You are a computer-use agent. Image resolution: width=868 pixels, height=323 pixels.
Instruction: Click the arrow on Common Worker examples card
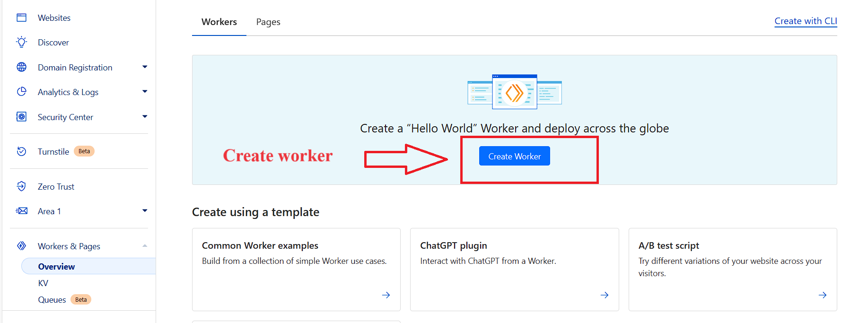click(x=386, y=295)
